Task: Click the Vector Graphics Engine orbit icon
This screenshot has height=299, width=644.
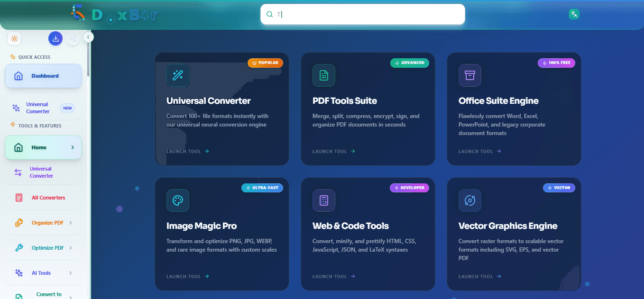Action: (x=470, y=200)
